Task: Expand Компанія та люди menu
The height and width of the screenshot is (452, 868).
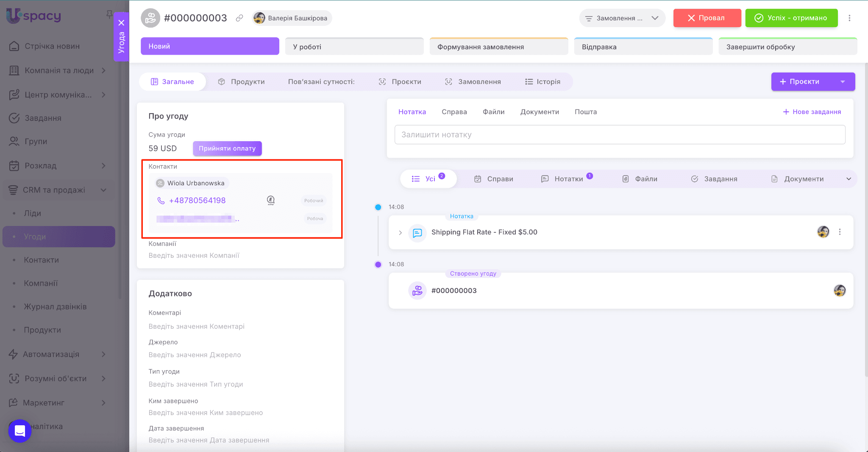Action: pyautogui.click(x=103, y=70)
